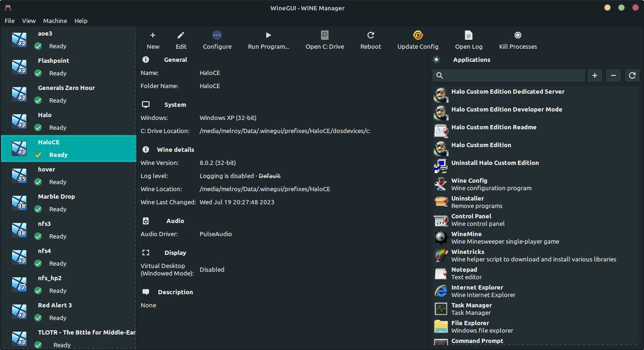
Task: Remove an application with the minus button
Action: click(614, 75)
